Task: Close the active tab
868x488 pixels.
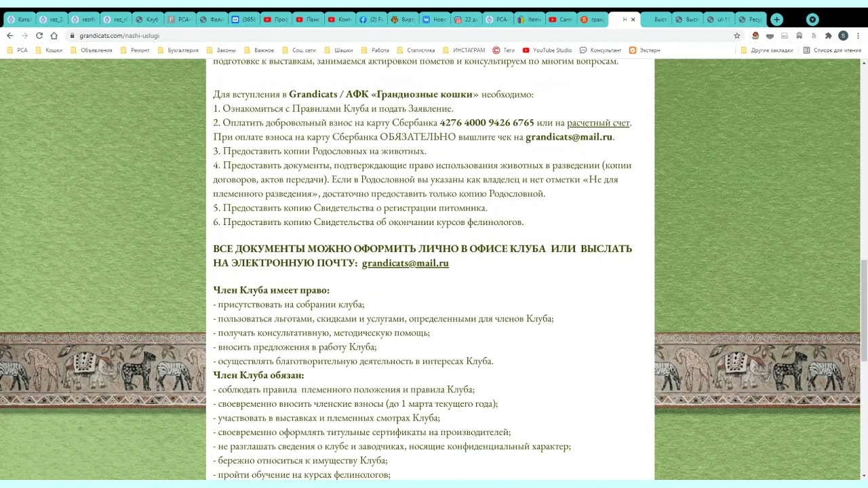Action: click(633, 20)
